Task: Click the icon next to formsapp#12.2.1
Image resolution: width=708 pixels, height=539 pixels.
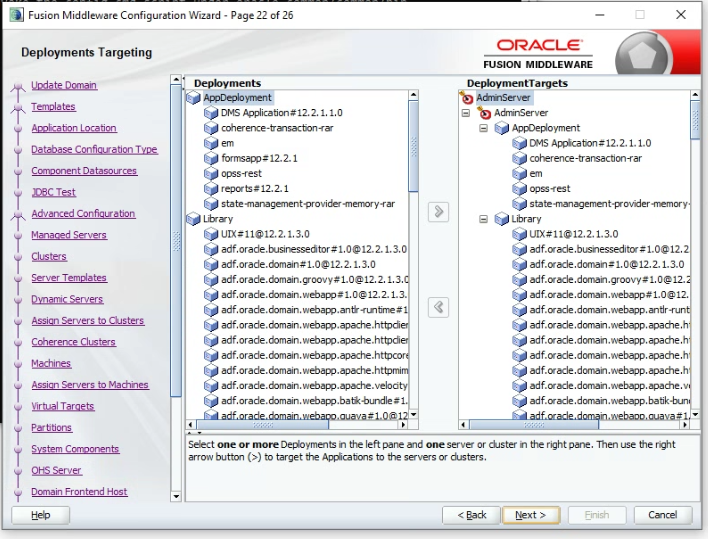Action: (x=211, y=158)
